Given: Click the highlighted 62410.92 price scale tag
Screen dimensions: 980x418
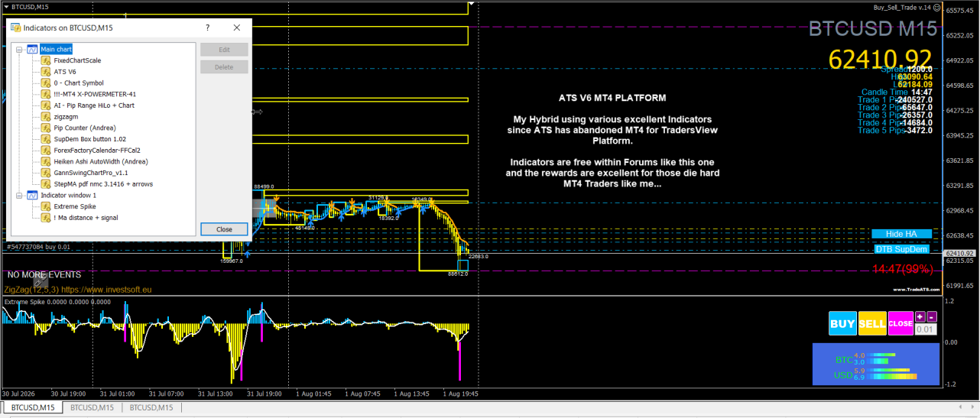Looking at the screenshot, I should click(x=959, y=254).
